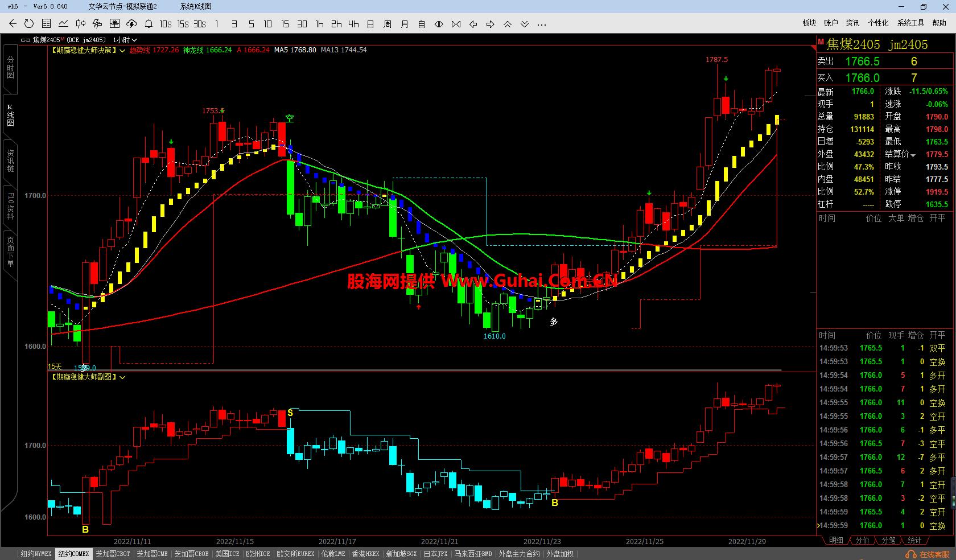Screen dimensions: 956x560
Task: Click the alert bell icon
Action: click(149, 24)
